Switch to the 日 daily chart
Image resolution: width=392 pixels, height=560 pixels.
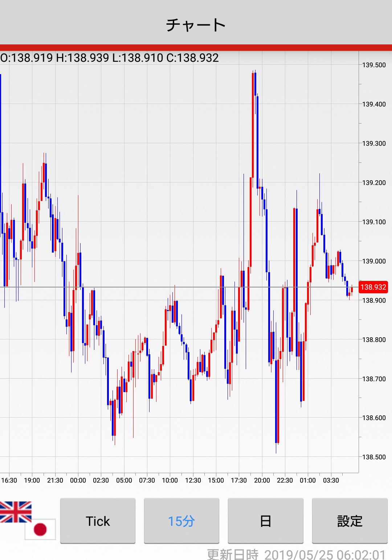pos(265,521)
